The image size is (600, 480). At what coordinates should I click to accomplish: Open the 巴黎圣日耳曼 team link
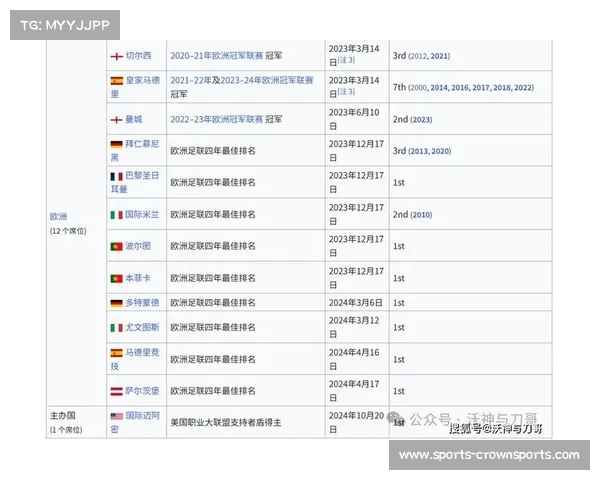click(135, 182)
